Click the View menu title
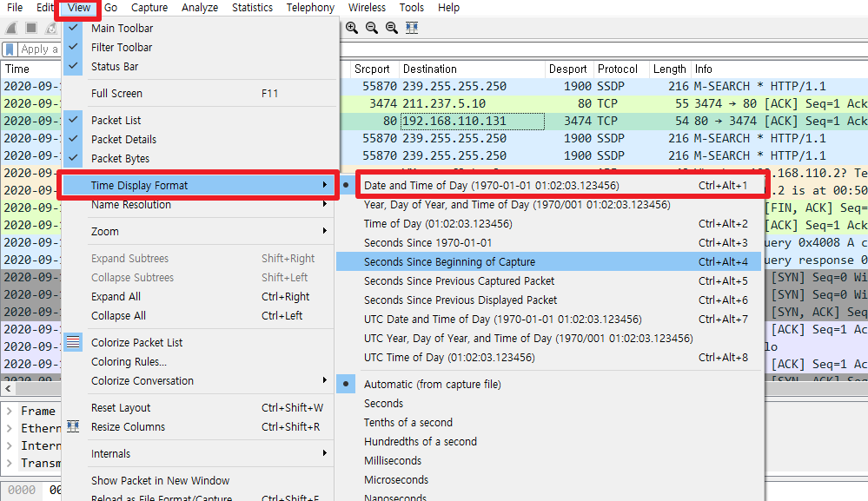The height and width of the screenshot is (501, 868). [x=78, y=8]
